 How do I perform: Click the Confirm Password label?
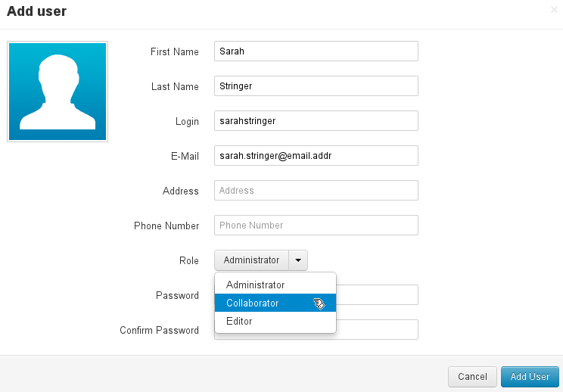(159, 330)
